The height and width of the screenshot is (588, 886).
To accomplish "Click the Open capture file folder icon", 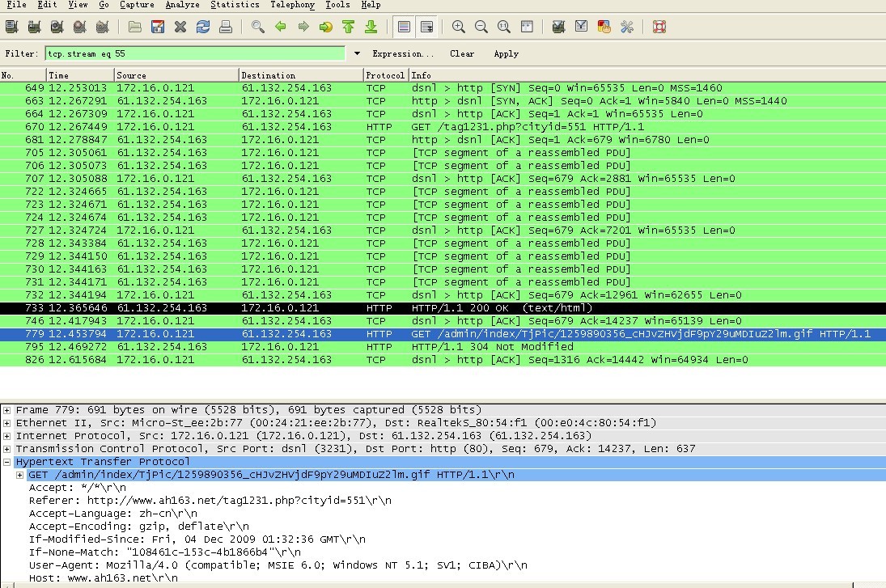I will [135, 27].
